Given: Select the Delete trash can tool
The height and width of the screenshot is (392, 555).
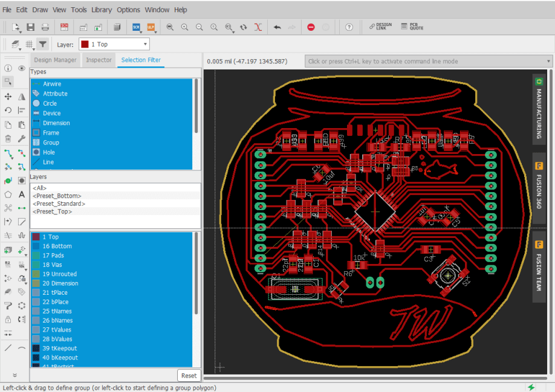Looking at the screenshot, I should [8, 138].
